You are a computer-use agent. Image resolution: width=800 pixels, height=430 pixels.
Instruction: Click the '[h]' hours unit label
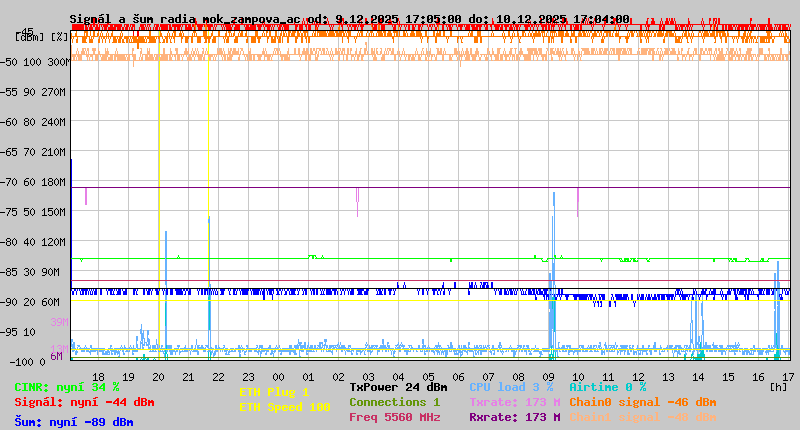779,387
